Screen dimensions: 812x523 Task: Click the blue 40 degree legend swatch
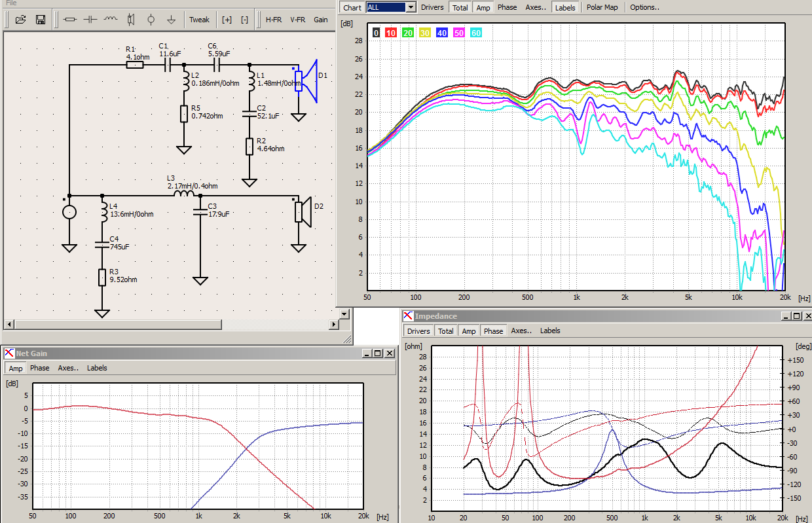(x=442, y=33)
